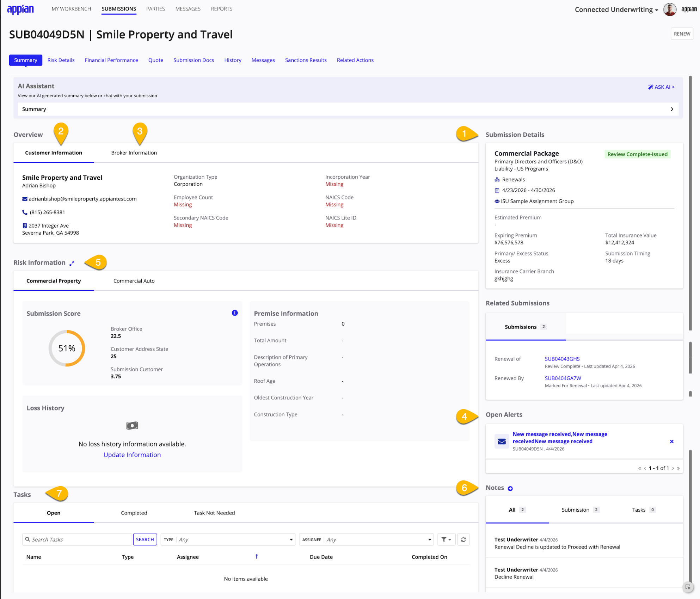Open submission link SUB04043GHS

pos(562,359)
